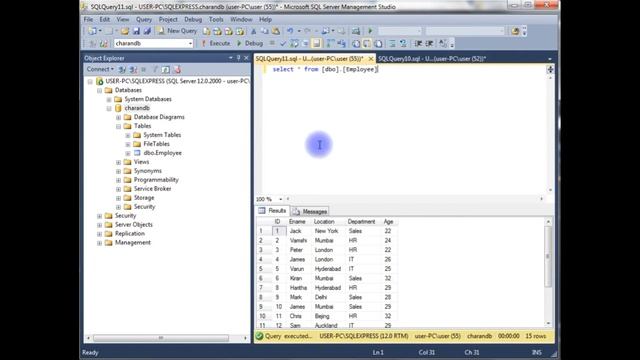Viewport: 640px width, 360px height.
Task: Collapse the Databases tree node
Action: 99,90
